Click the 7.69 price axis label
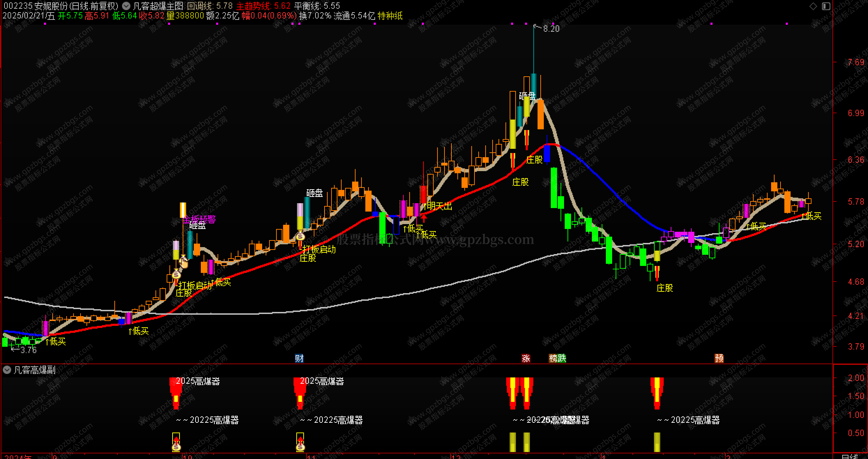 pos(856,62)
